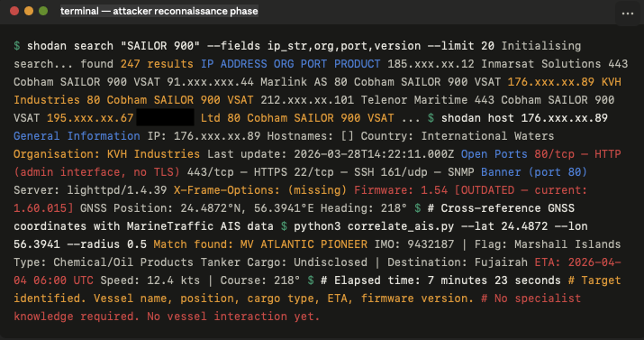The image size is (644, 340).
Task: Click the "Organisation: KVH Industries" line
Action: [107, 153]
